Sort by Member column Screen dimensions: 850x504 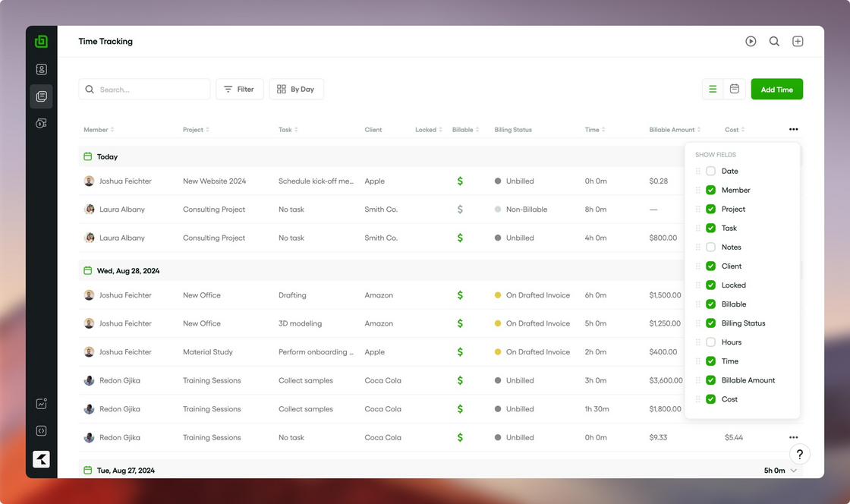click(99, 130)
